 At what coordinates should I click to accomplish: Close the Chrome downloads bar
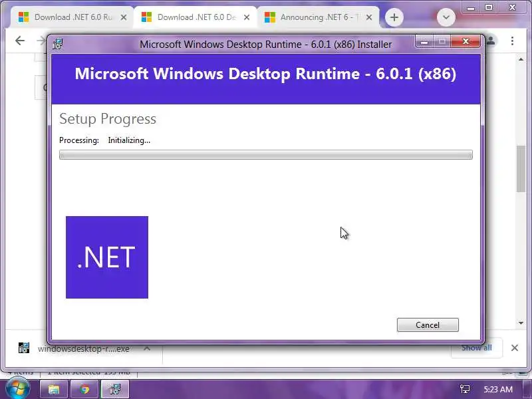(514, 348)
